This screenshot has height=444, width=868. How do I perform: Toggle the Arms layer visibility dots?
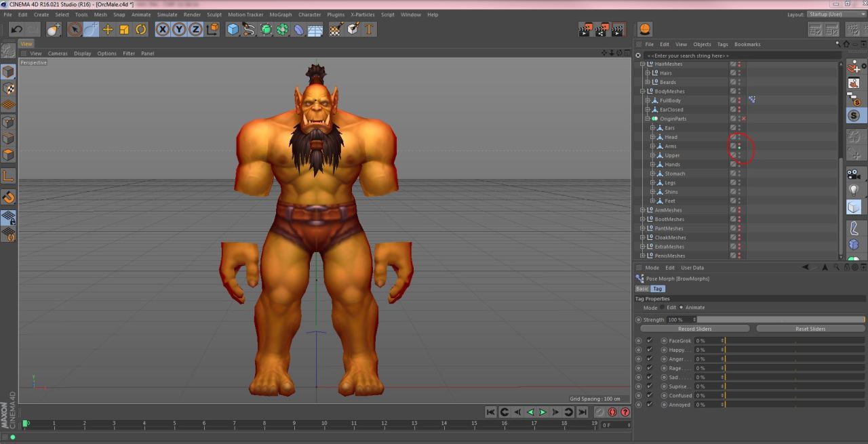[x=739, y=146]
